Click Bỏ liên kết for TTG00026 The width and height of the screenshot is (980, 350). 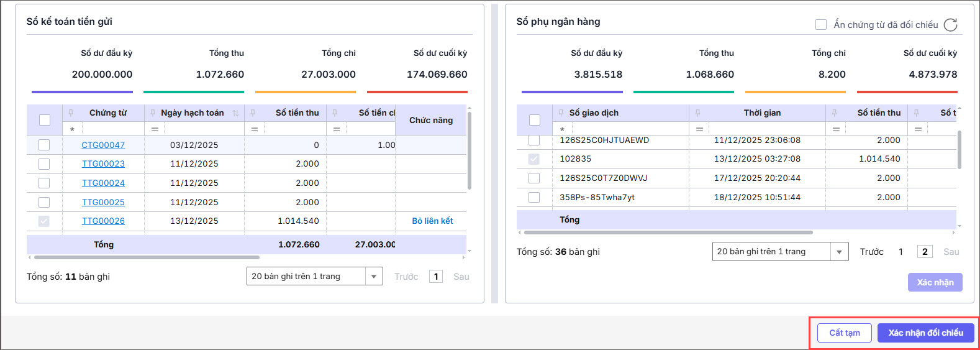coord(432,221)
